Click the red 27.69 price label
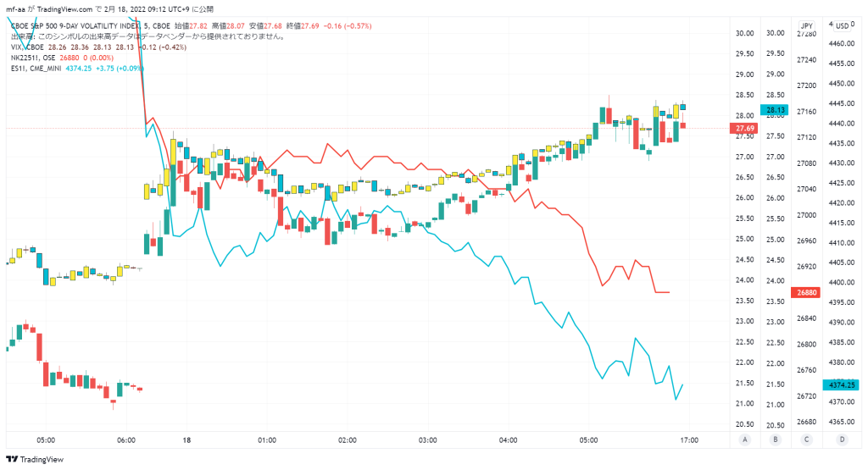 (744, 128)
